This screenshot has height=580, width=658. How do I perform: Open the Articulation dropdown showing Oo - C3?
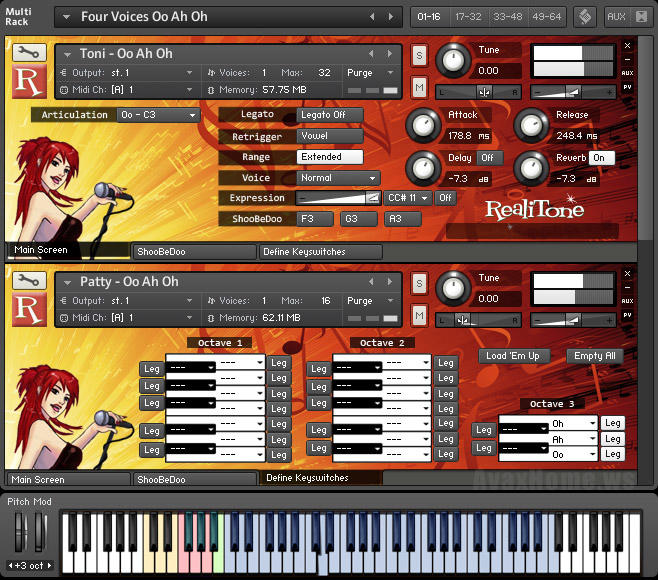(158, 115)
